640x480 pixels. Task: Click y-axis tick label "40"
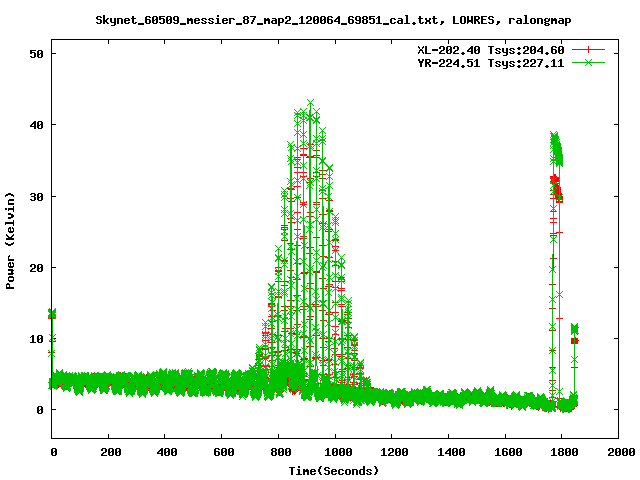point(36,125)
